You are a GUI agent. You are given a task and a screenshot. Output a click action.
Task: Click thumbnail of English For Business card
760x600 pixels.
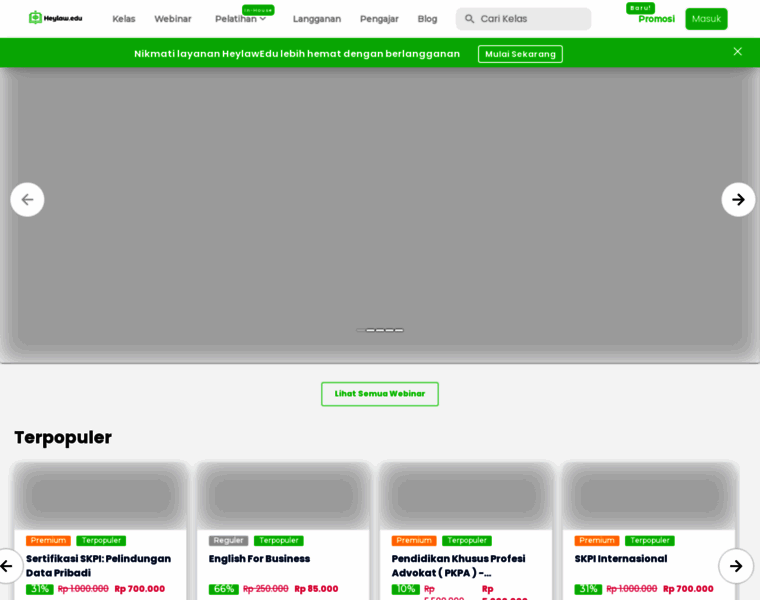coord(284,495)
